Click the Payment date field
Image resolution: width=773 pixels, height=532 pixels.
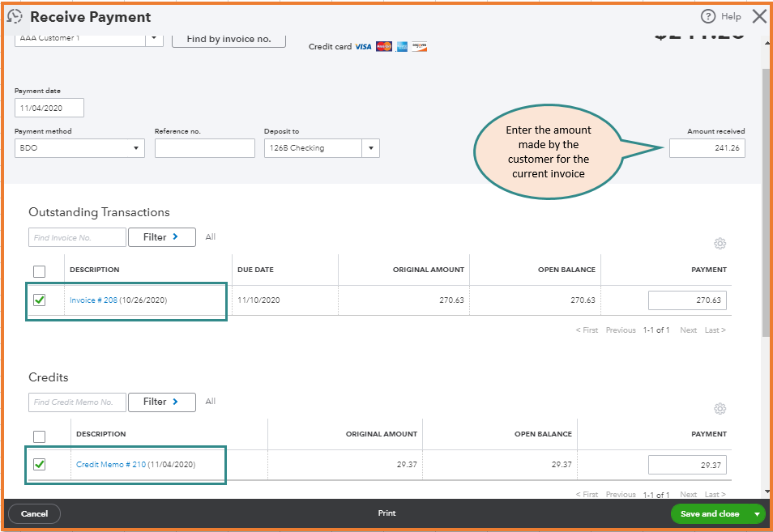pyautogui.click(x=49, y=108)
